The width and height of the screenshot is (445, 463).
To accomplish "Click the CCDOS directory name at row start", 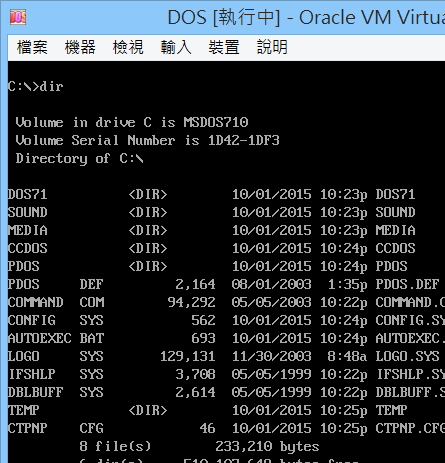I will (28, 248).
